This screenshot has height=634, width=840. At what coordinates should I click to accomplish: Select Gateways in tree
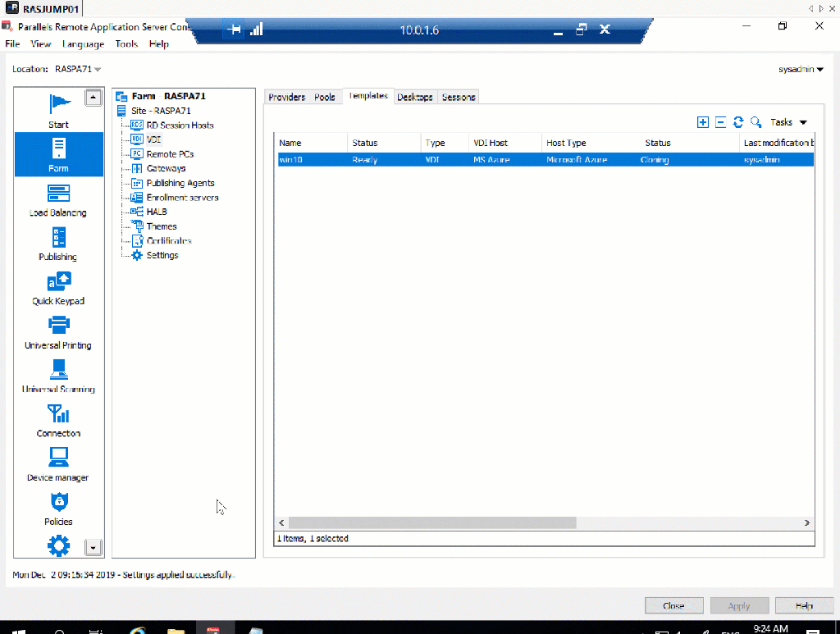click(166, 168)
